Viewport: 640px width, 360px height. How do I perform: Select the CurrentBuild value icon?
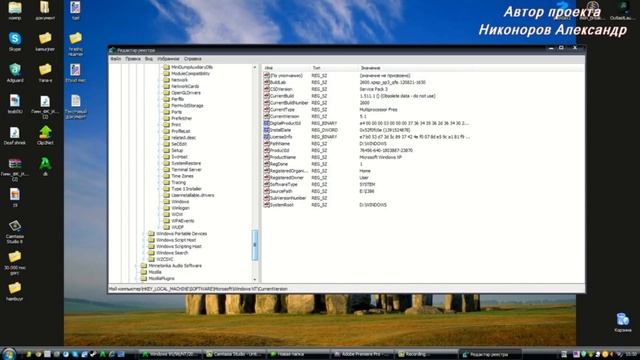(267, 96)
